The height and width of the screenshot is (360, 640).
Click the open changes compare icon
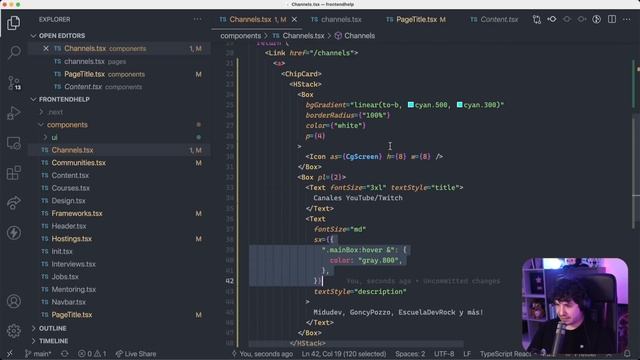[537, 19]
